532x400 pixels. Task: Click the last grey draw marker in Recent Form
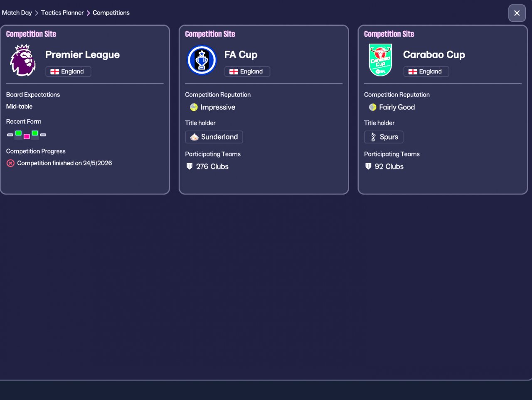[43, 135]
